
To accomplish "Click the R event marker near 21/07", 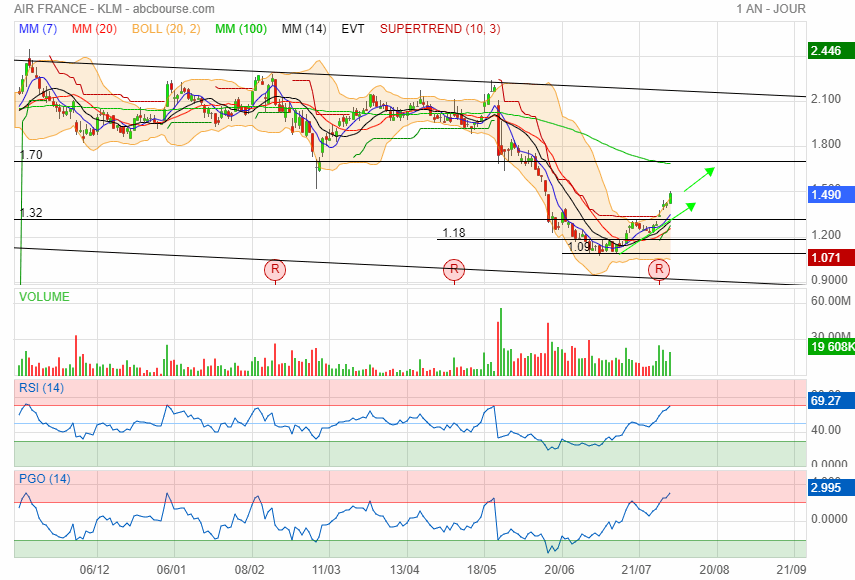I will click(x=659, y=269).
